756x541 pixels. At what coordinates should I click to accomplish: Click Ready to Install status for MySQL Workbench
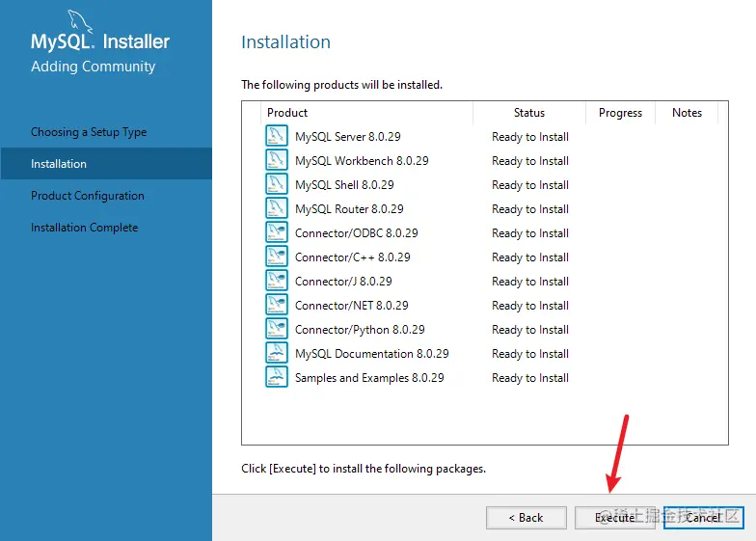point(530,161)
